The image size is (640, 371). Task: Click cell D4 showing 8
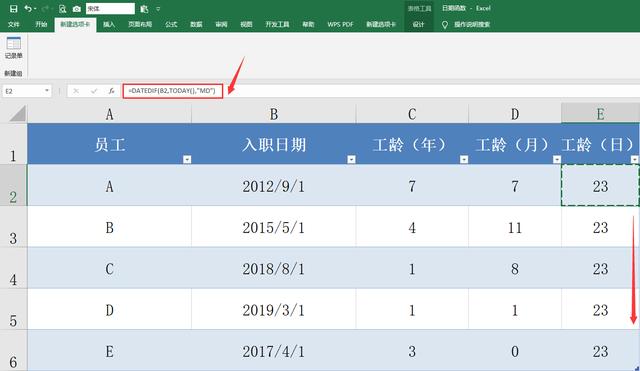tap(515, 268)
